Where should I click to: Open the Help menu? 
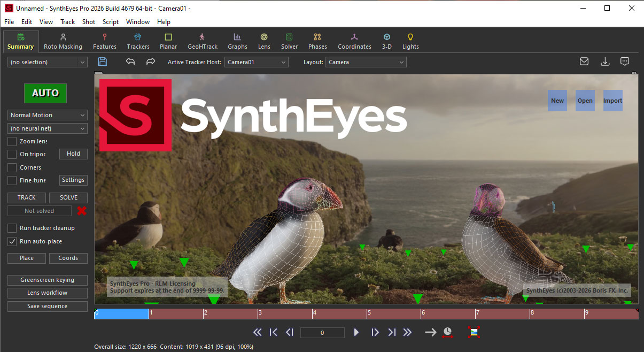[164, 22]
